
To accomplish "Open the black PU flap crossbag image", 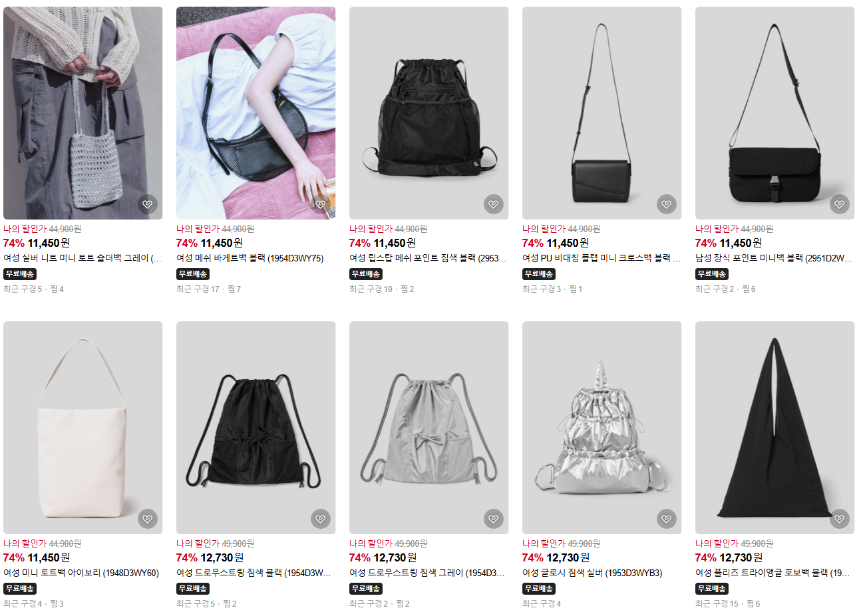I will click(x=602, y=113).
